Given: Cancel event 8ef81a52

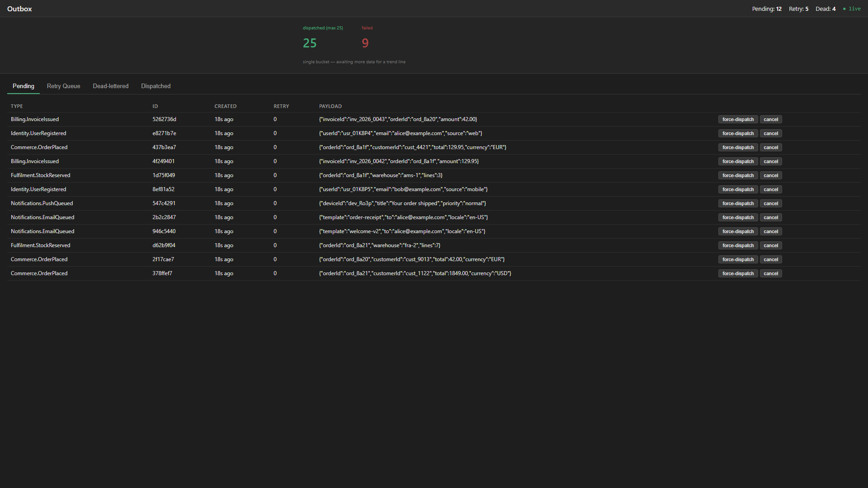Looking at the screenshot, I should 771,189.
